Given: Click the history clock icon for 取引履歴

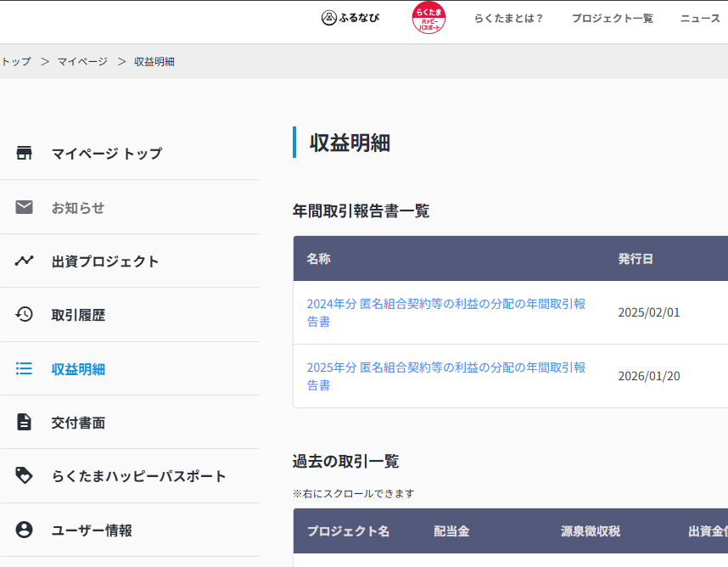Looking at the screenshot, I should point(24,315).
